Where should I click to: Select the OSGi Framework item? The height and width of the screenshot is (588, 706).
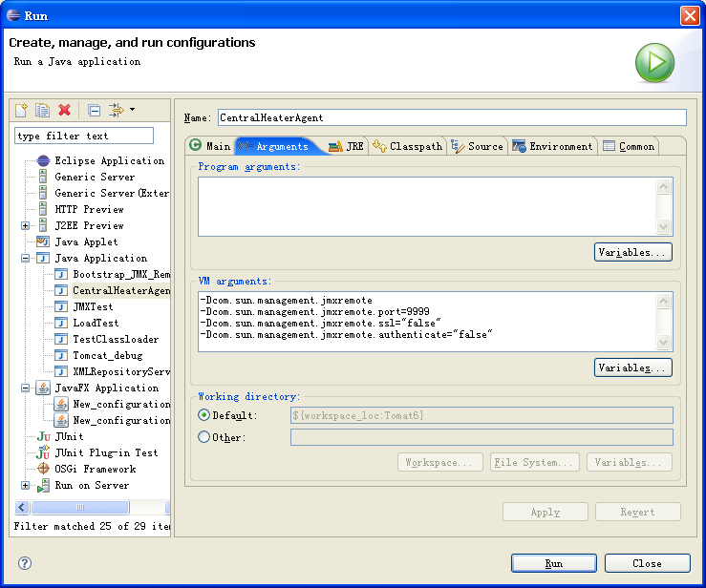pyautogui.click(x=95, y=469)
